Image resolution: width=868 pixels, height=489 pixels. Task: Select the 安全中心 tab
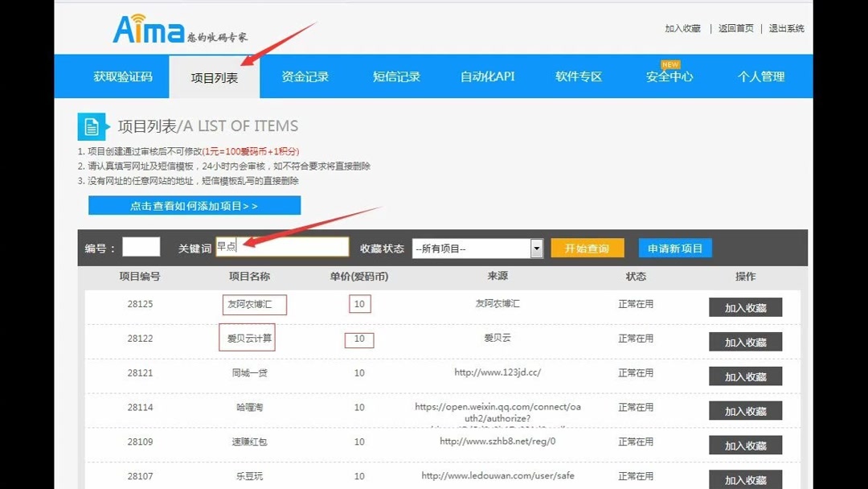(670, 79)
